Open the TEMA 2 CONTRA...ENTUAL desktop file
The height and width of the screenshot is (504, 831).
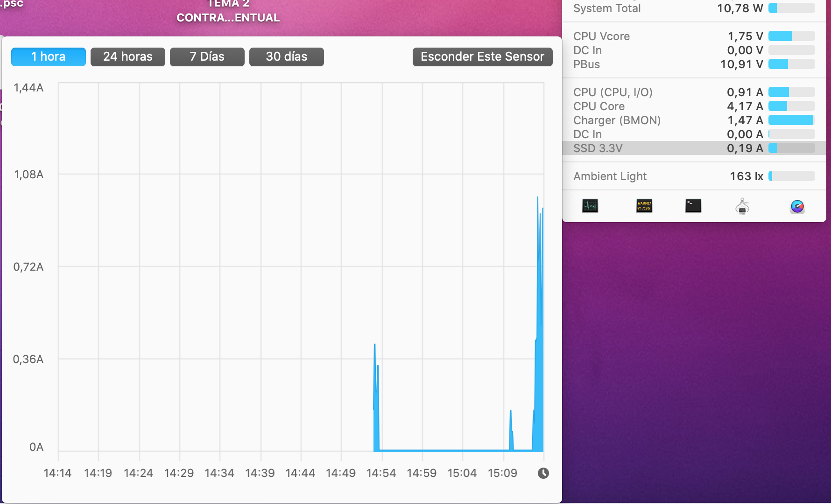[228, 11]
